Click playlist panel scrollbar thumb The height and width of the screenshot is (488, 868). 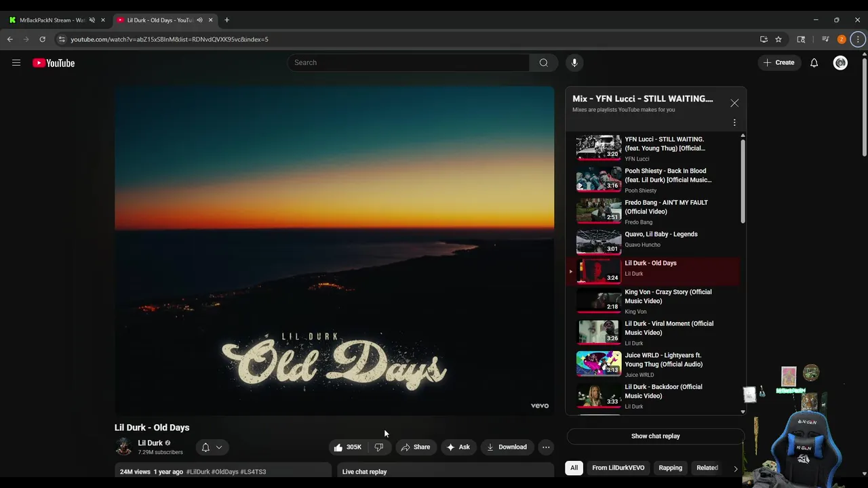743,181
